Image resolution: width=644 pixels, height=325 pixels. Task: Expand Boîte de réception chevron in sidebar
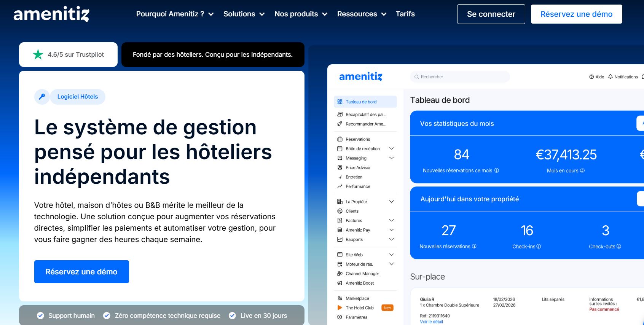(391, 148)
